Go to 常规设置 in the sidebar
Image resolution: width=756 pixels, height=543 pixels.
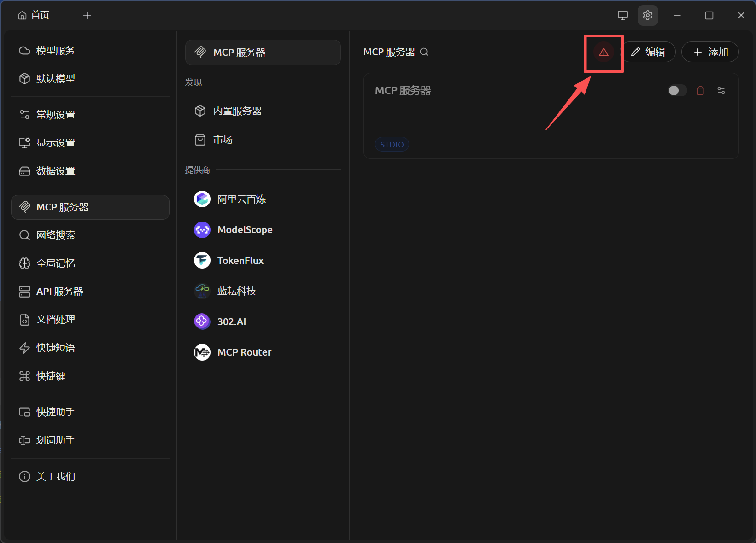pos(90,115)
